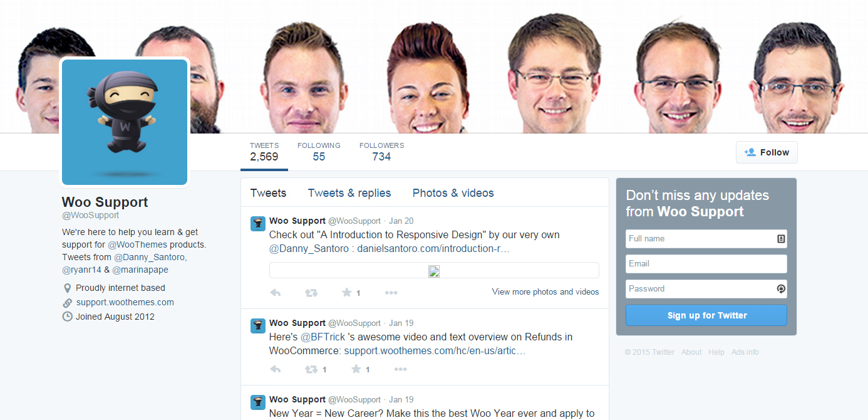This screenshot has height=420, width=868.
Task: Click the link chain icon beside website
Action: click(x=68, y=303)
